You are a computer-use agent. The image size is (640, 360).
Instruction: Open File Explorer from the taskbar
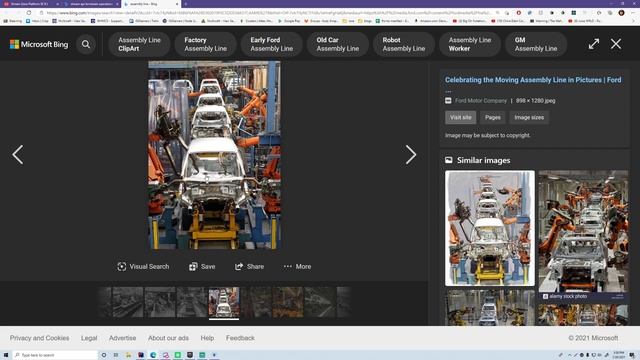[128, 355]
